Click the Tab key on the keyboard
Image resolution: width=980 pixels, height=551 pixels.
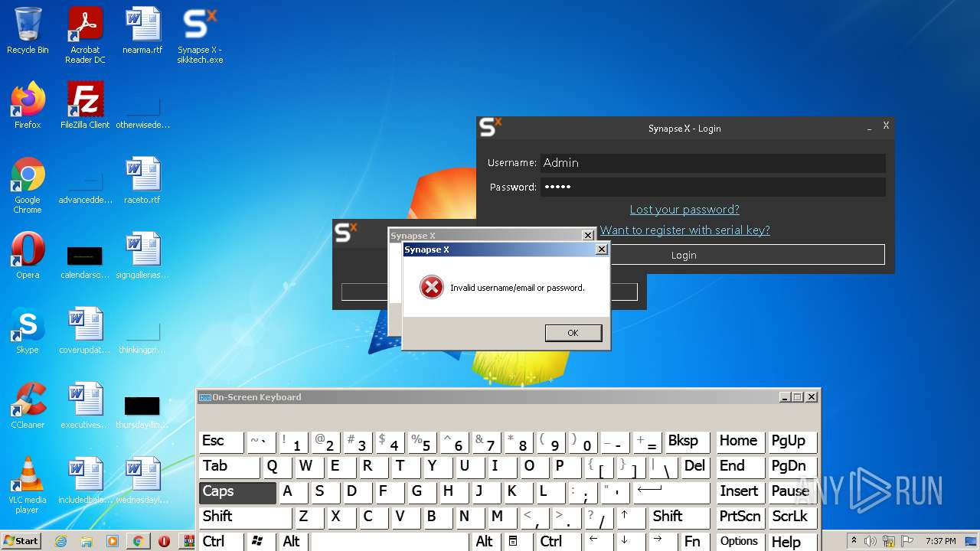tap(230, 467)
